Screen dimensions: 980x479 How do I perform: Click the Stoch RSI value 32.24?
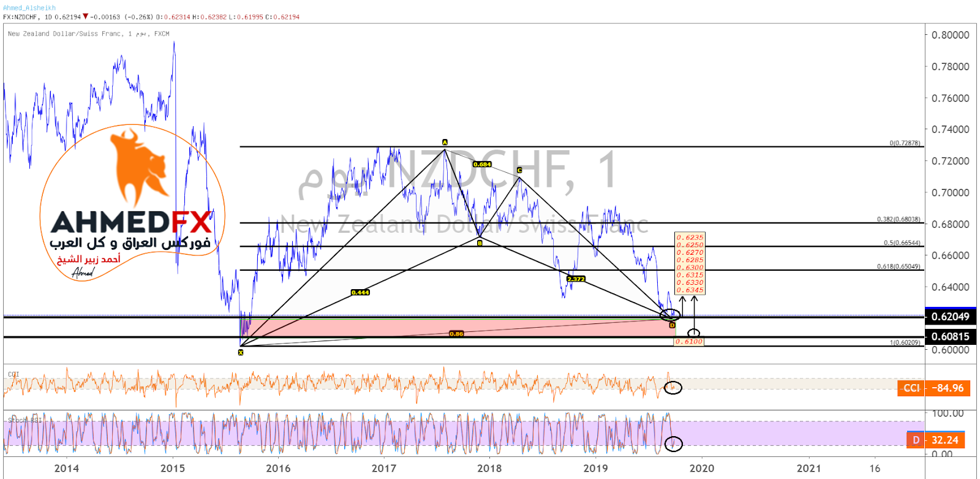pyautogui.click(x=945, y=440)
